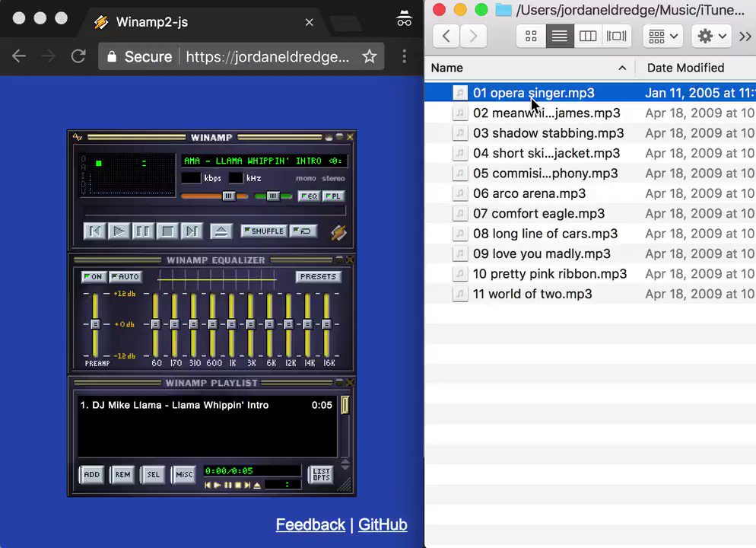Click folder icon in Finder title bar
This screenshot has width=756, height=548.
tap(503, 10)
